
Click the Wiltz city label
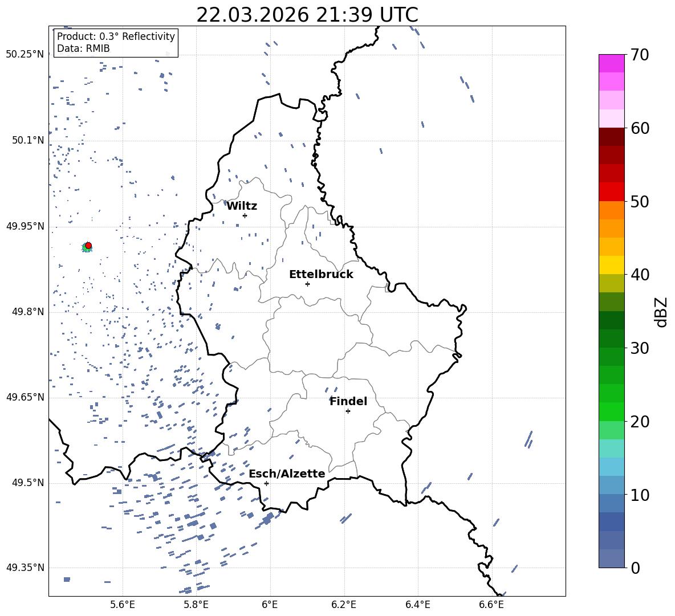point(242,206)
